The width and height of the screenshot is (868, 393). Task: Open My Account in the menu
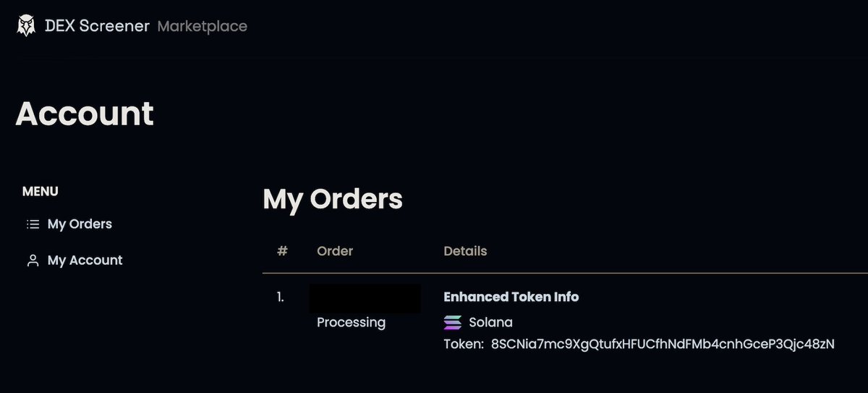tap(85, 261)
